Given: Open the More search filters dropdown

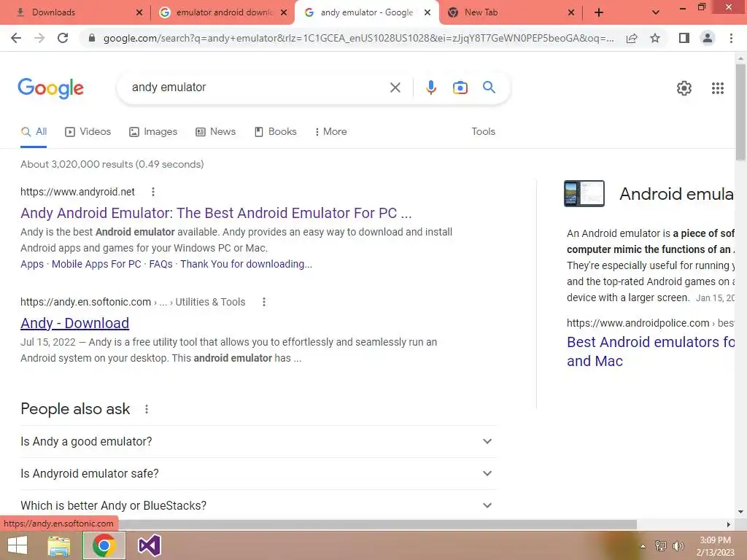Looking at the screenshot, I should (x=330, y=131).
